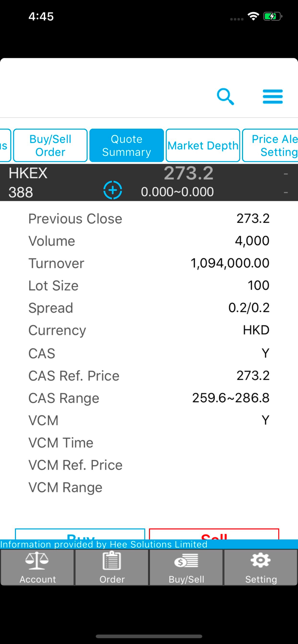Select the Buy/Sell Order tab
The image size is (298, 644).
(x=50, y=145)
